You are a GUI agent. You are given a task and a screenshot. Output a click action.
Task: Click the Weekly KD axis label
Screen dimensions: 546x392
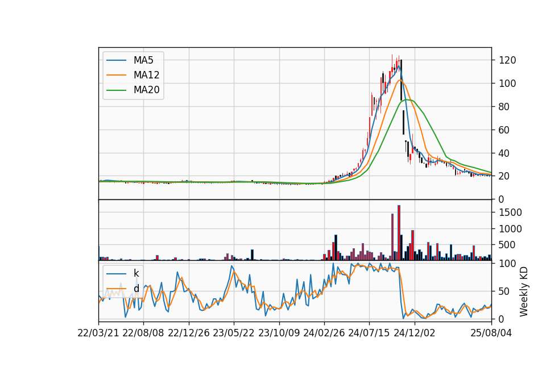(x=524, y=291)
